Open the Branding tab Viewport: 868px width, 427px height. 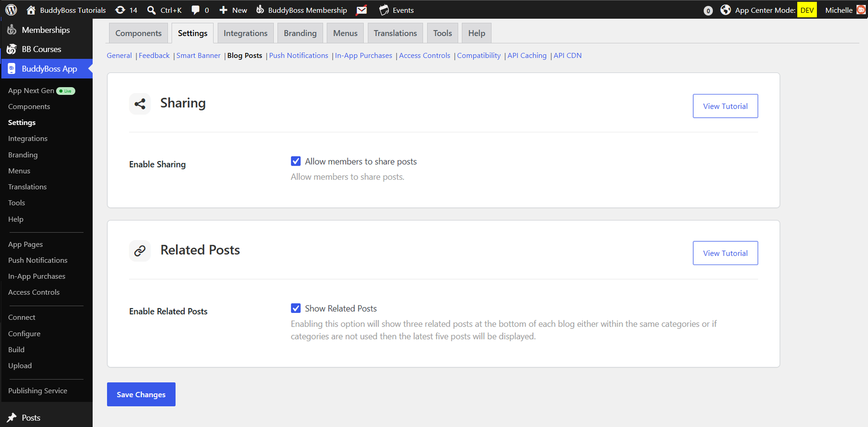[300, 33]
